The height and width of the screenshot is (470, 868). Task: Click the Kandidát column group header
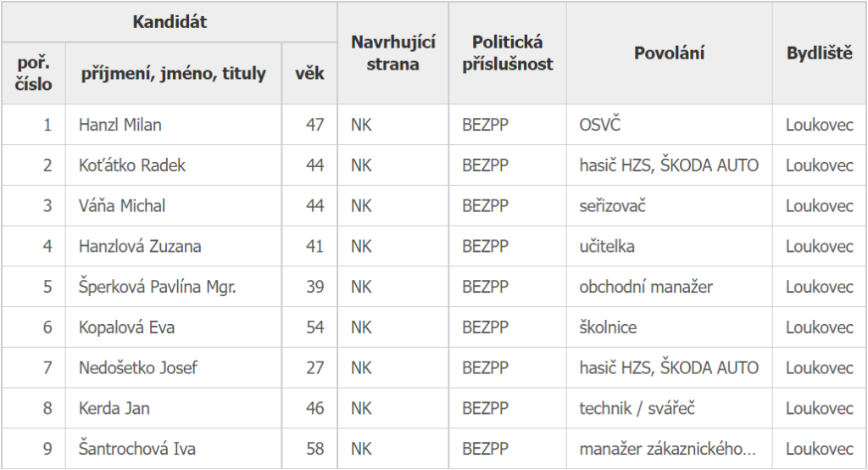pyautogui.click(x=170, y=23)
